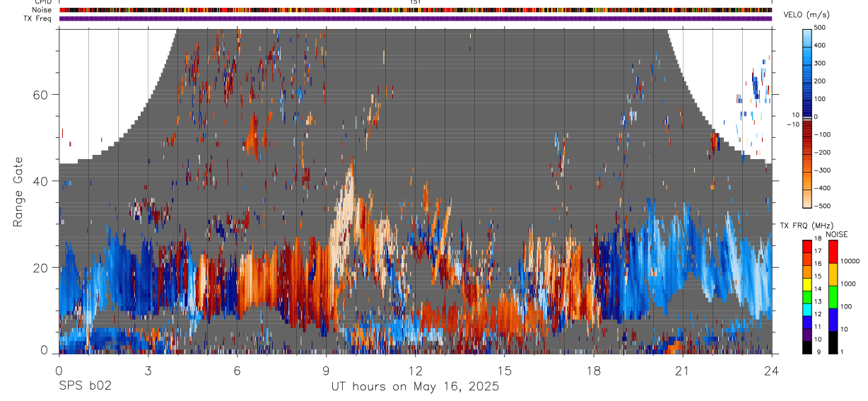The width and height of the screenshot is (868, 401).
Task: Click the -10 label left of the velocity scale
Action: pyautogui.click(x=792, y=124)
